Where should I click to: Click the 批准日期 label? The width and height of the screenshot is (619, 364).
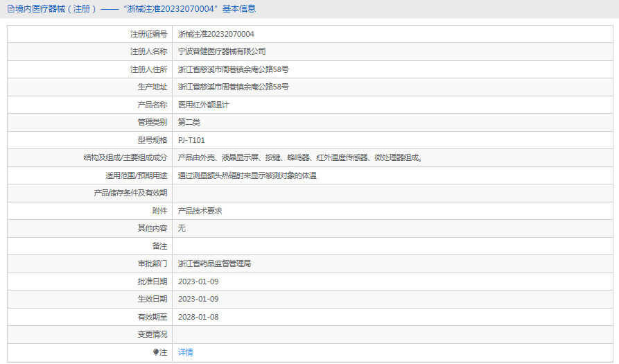[x=152, y=281]
